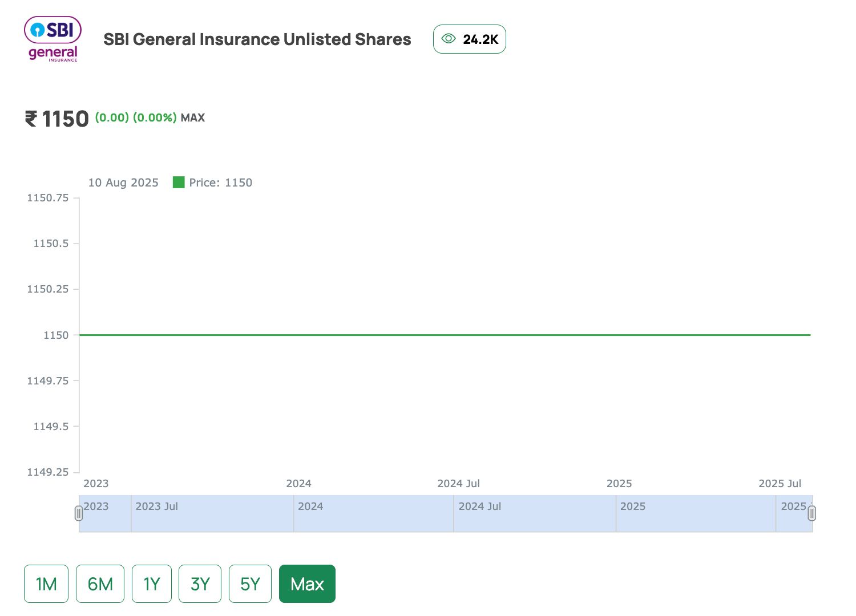
Task: Click the 2023 Jul segment in navigator
Action: coord(212,513)
